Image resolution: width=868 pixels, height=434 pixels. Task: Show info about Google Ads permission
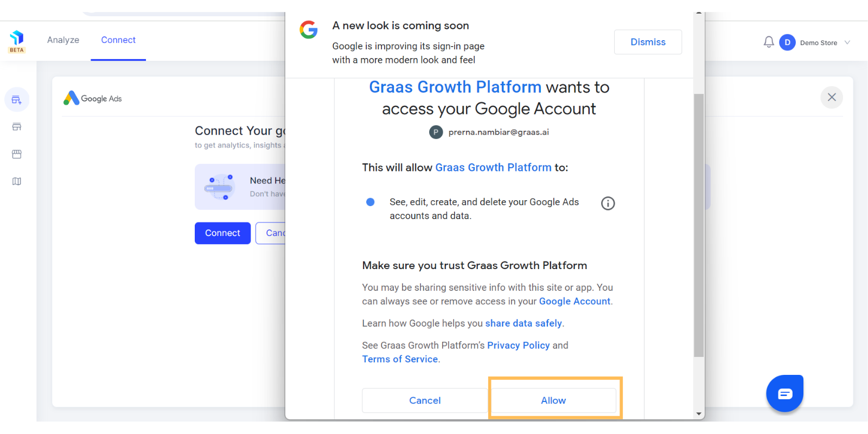click(608, 203)
